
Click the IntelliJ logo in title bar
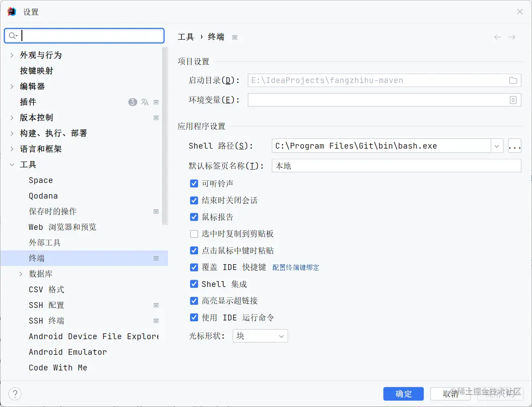coord(12,12)
